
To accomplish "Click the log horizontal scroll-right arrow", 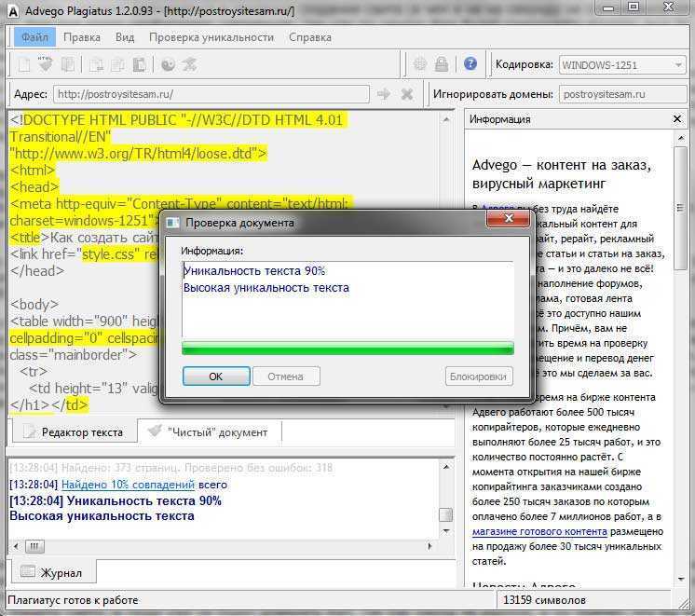I will (429, 545).
